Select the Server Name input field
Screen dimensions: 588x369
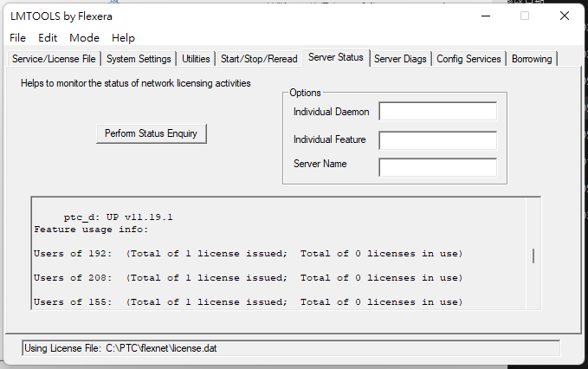pos(437,167)
